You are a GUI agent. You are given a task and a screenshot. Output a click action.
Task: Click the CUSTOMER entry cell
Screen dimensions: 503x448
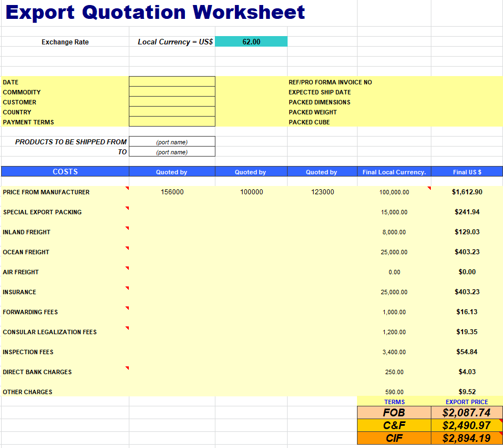172,102
